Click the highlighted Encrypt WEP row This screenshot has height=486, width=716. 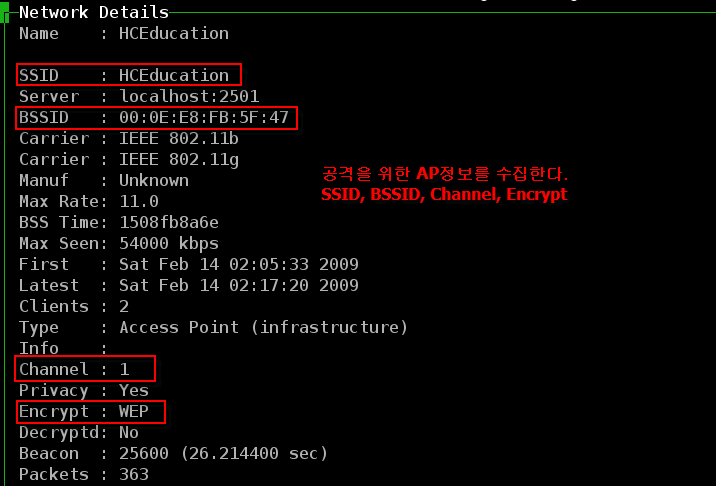click(x=90, y=412)
